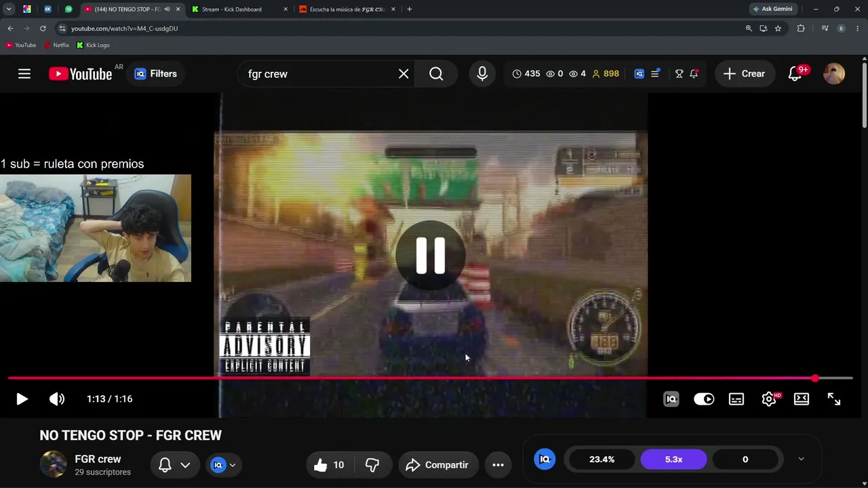Toggle subtitles with the captions button
This screenshot has width=868, height=488.
pyautogui.click(x=736, y=399)
